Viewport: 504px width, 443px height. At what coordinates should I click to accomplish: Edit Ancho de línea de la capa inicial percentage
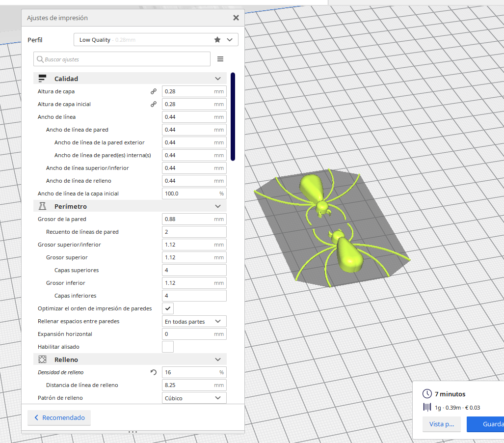(x=194, y=194)
